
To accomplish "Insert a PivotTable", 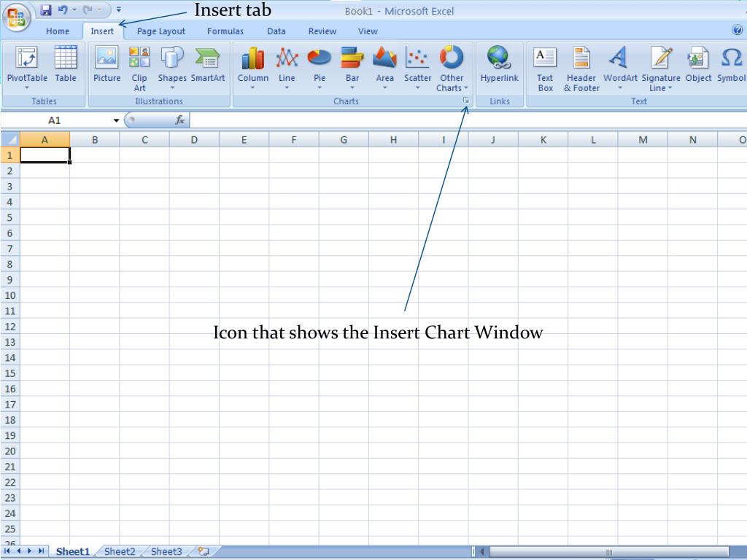I will click(27, 67).
